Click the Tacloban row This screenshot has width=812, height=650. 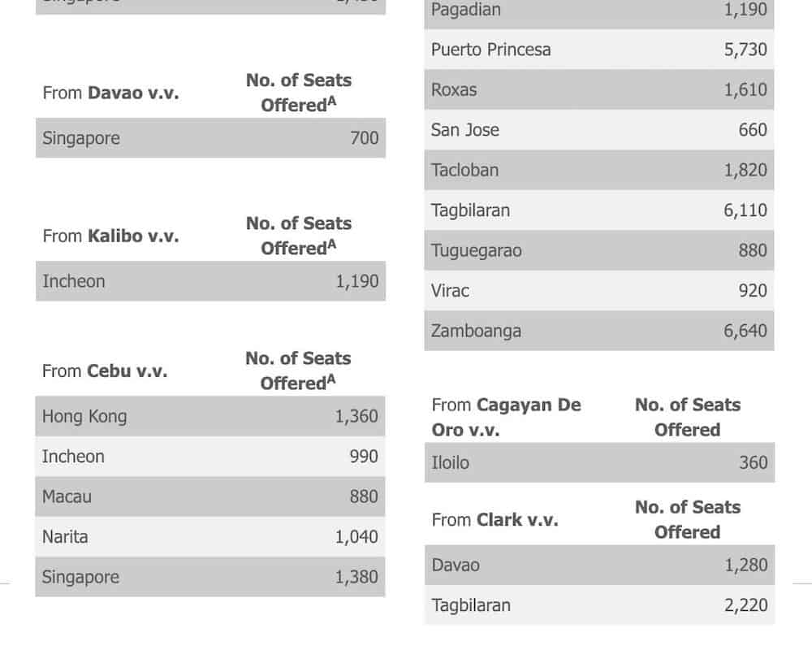point(598,170)
